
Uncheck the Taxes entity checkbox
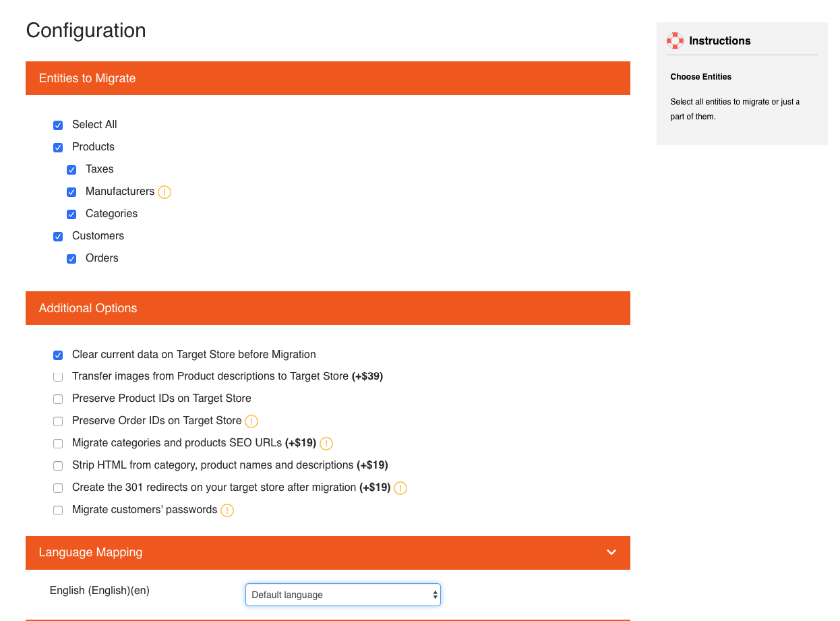tap(71, 170)
